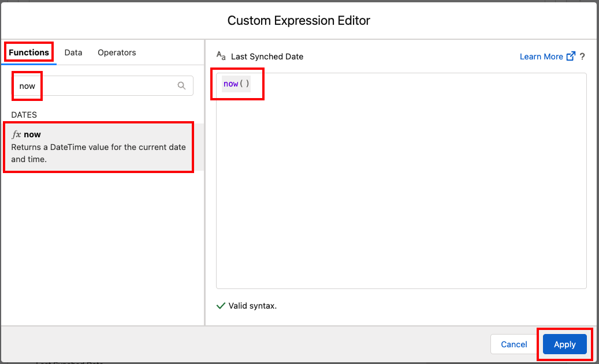Click the fx icon next to now function
Viewport: 599px width, 364px height.
pyautogui.click(x=16, y=134)
